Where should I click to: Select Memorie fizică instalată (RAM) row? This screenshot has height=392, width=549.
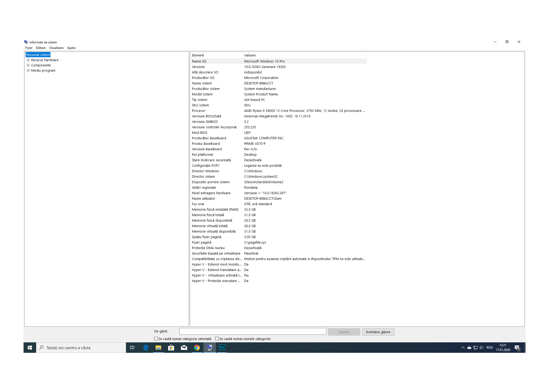(278, 210)
